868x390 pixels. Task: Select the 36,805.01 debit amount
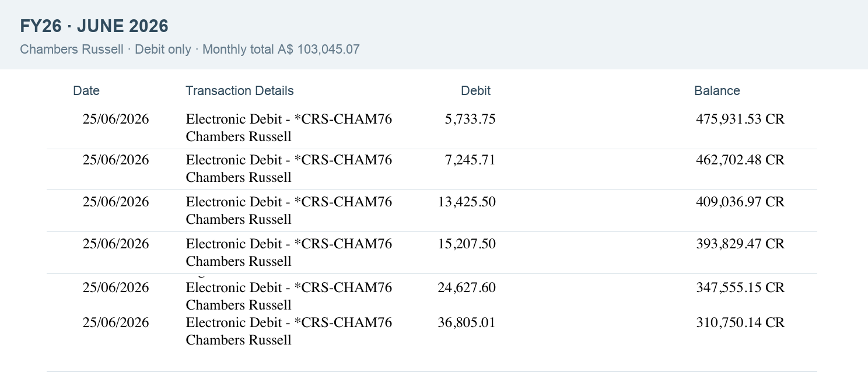point(467,322)
